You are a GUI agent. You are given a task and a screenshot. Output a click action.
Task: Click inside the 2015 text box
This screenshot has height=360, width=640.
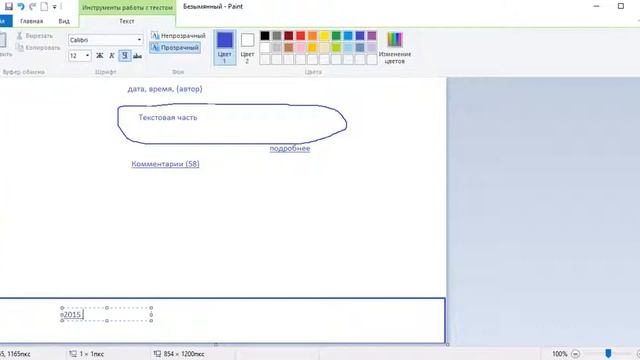[107, 314]
